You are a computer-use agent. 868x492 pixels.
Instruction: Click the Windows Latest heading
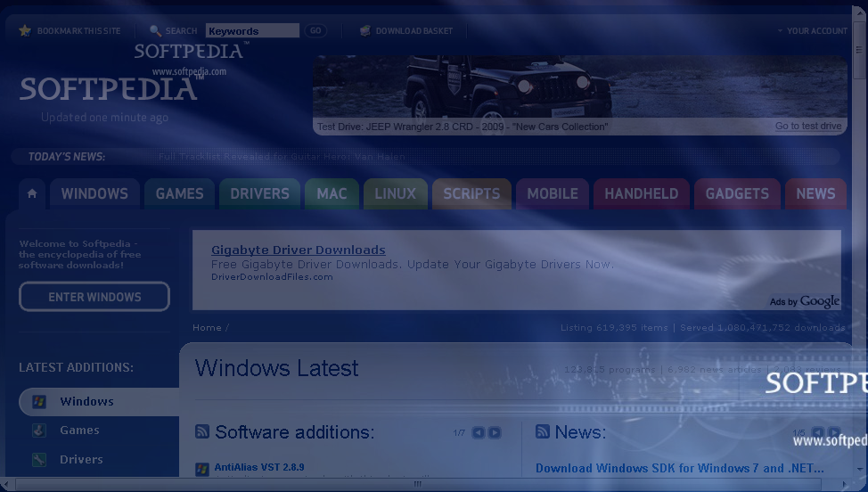point(277,368)
